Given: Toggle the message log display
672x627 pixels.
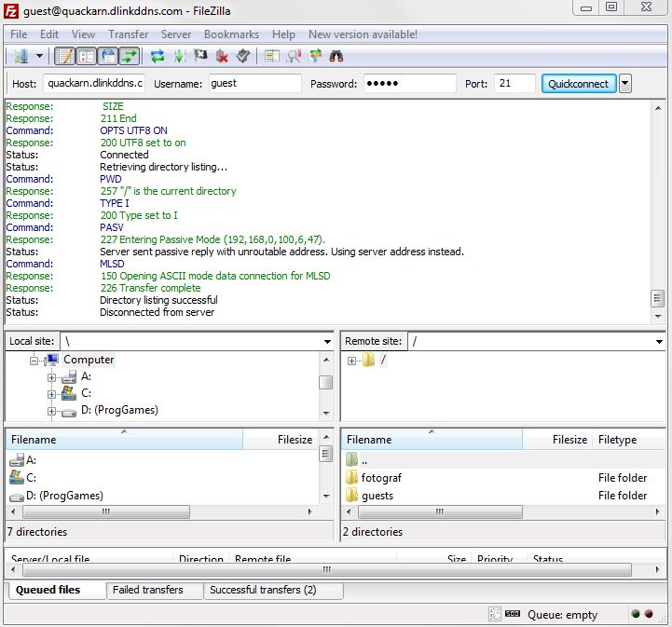Looking at the screenshot, I should tap(65, 56).
